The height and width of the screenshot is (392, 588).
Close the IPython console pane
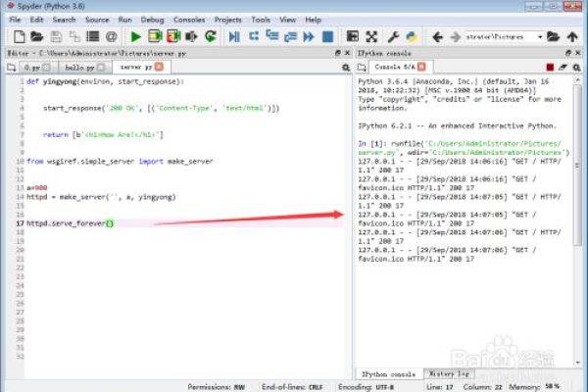[x=578, y=53]
